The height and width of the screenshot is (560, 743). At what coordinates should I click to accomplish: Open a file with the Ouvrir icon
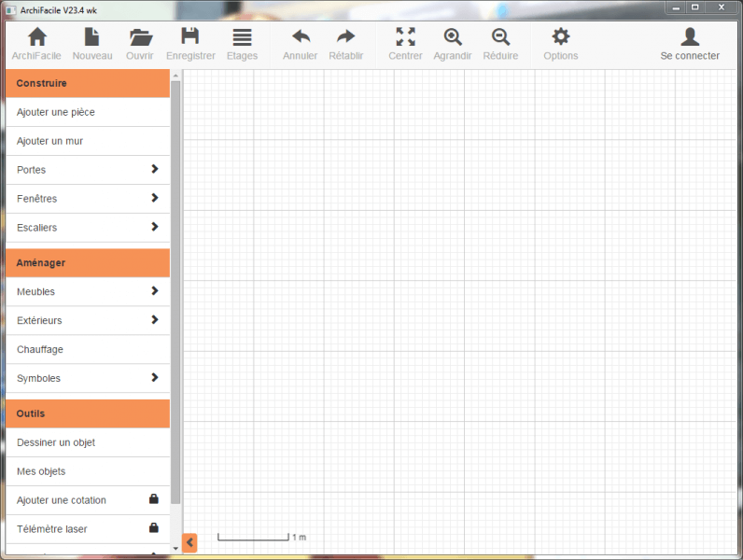tap(140, 37)
